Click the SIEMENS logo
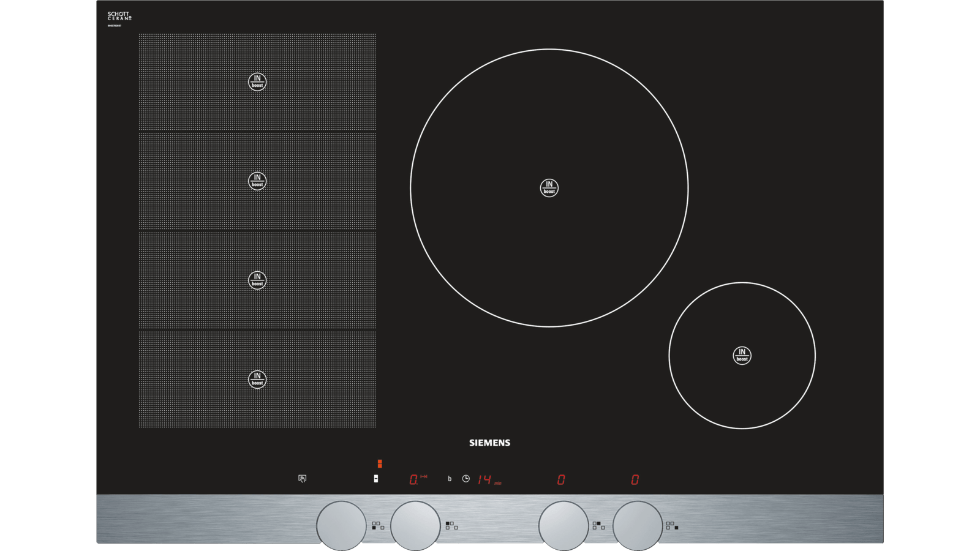 pos(490,443)
